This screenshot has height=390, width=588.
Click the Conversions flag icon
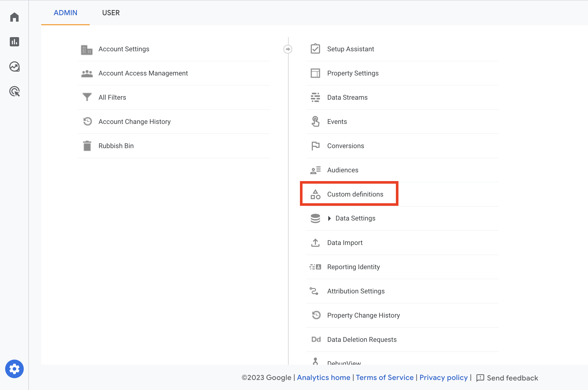tap(315, 146)
